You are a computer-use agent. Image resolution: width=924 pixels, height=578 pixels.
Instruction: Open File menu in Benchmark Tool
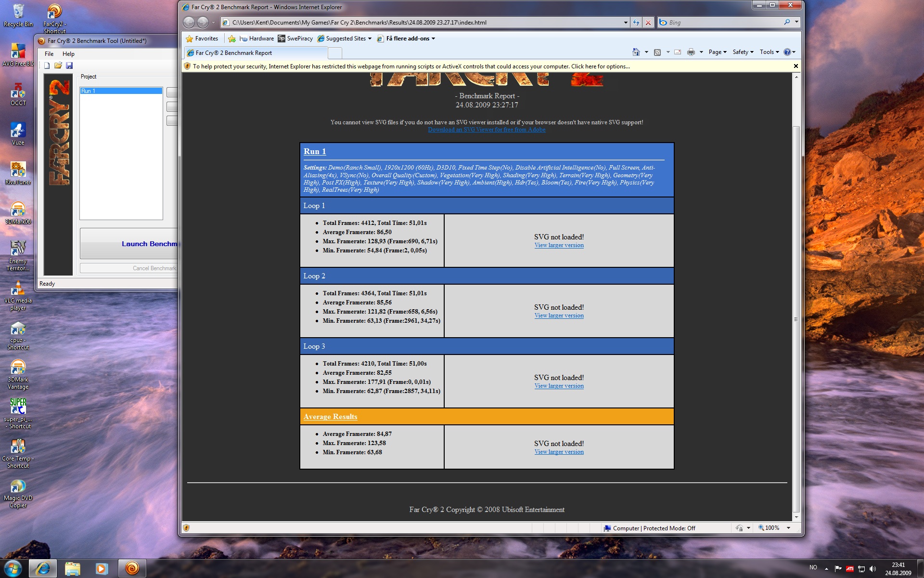49,54
